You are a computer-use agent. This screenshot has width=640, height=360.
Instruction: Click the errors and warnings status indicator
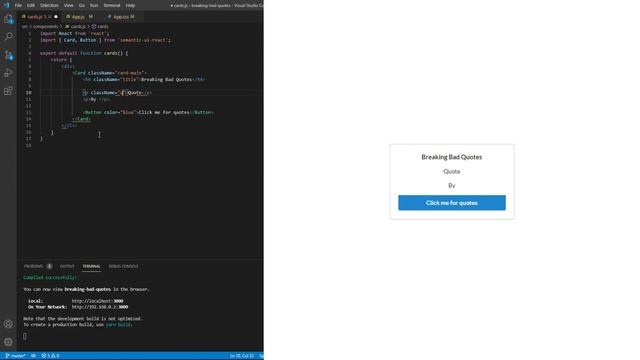[50, 356]
